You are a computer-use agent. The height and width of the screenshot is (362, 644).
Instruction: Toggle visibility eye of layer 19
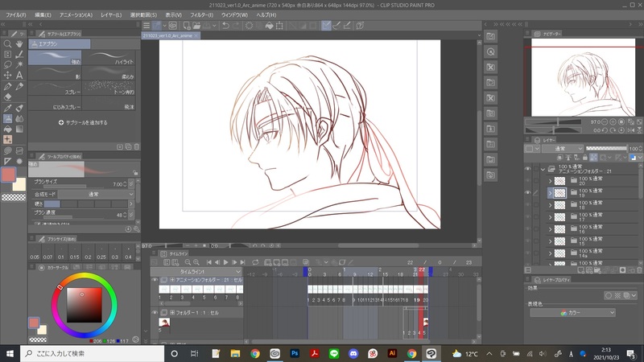point(528,193)
